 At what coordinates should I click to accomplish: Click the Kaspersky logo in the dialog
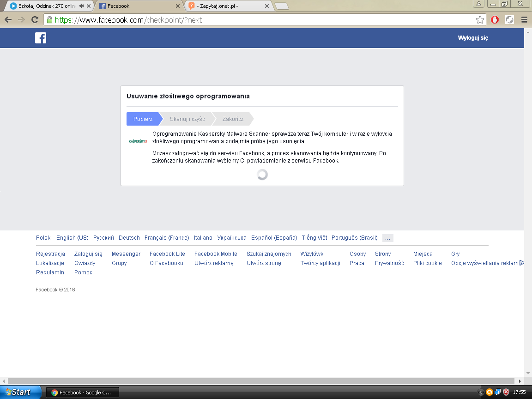(137, 141)
